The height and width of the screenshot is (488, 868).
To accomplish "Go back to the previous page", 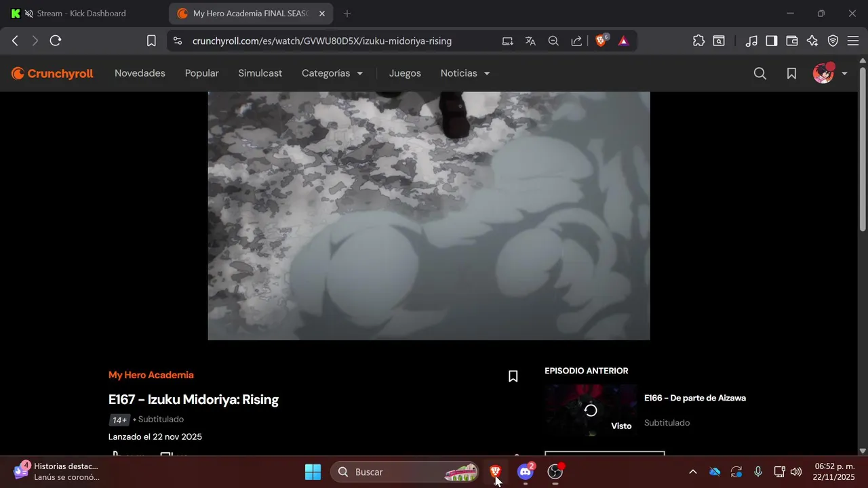I will point(15,41).
